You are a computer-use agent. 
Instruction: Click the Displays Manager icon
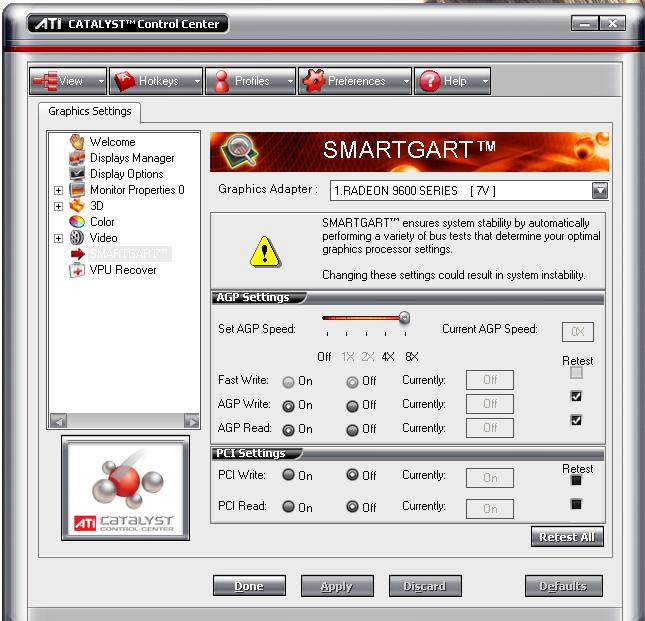pos(77,158)
